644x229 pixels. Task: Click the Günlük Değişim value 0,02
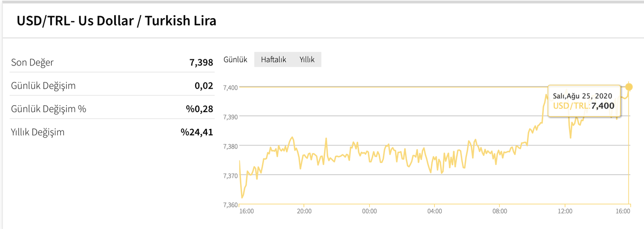pyautogui.click(x=204, y=86)
